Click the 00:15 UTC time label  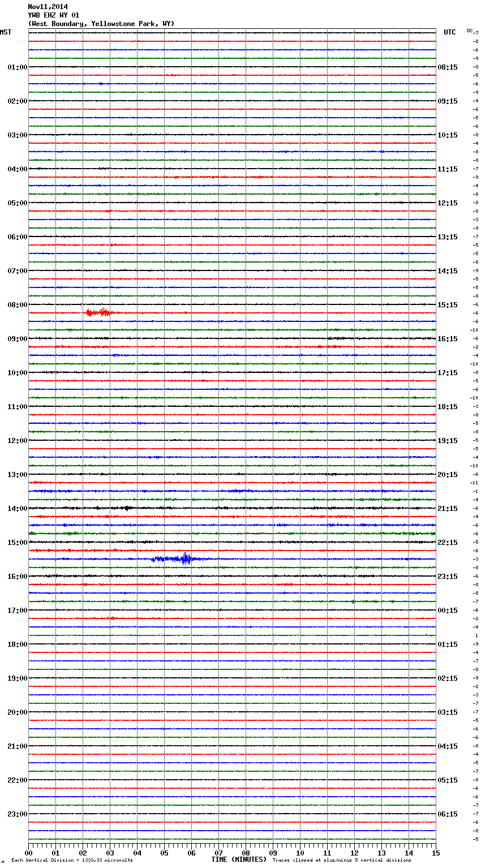(x=448, y=611)
